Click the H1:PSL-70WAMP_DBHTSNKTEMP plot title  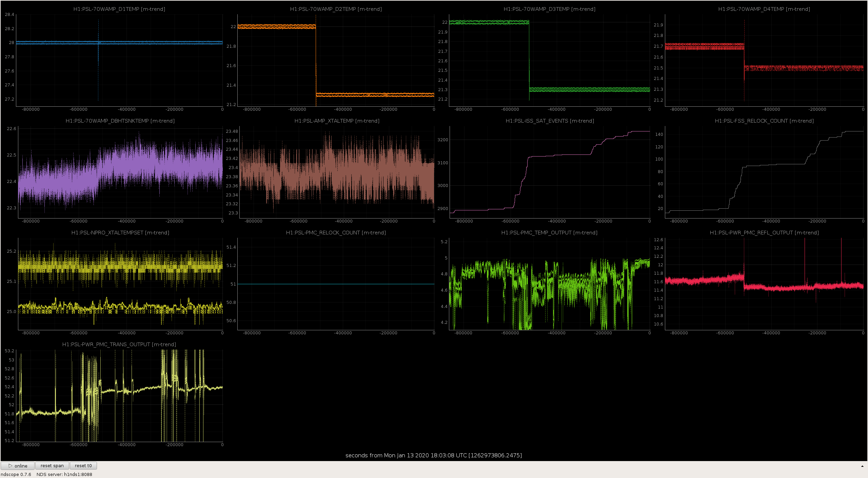point(120,121)
